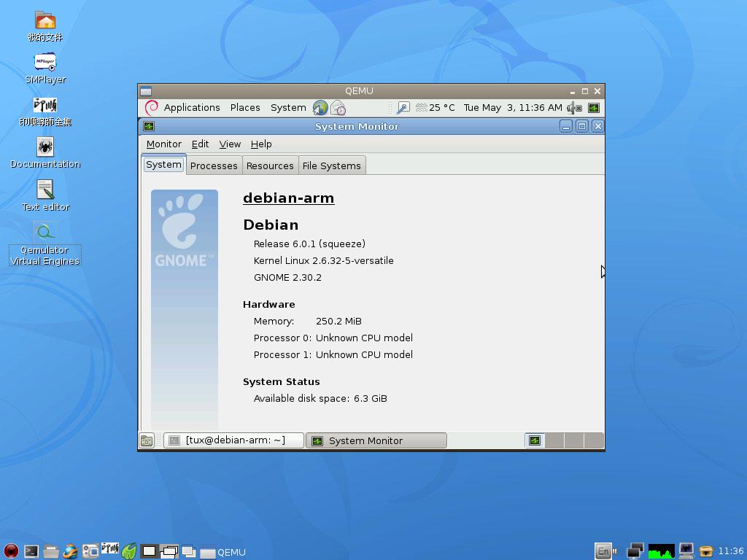
Task: Click the red start menu button in taskbar
Action: click(10, 551)
